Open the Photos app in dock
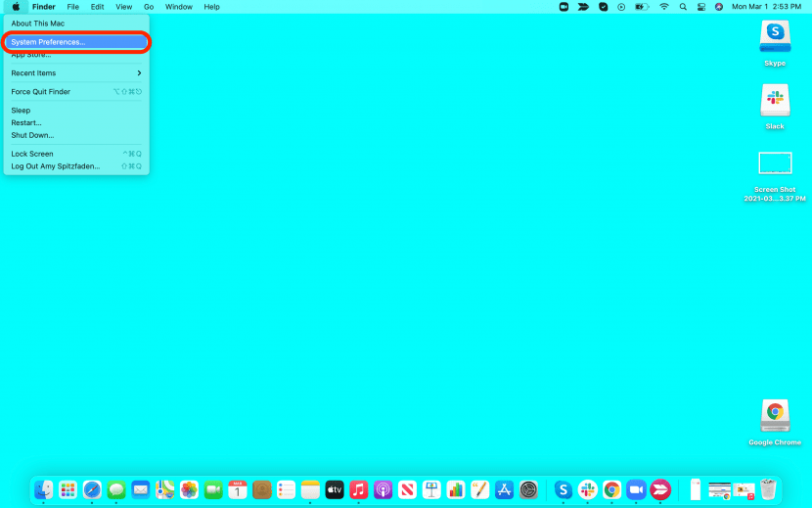This screenshot has width=812, height=508. pos(189,489)
